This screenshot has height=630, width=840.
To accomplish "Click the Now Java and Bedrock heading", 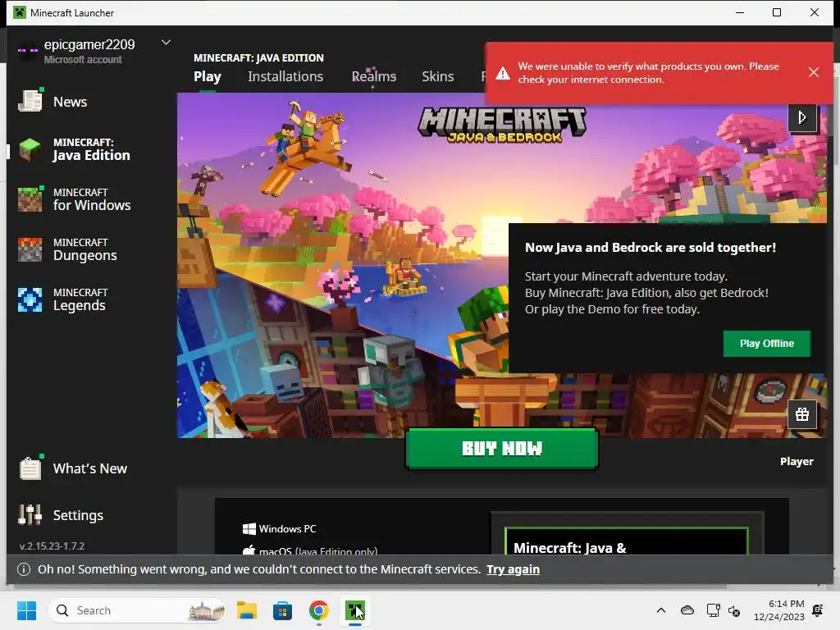I will click(x=651, y=248).
